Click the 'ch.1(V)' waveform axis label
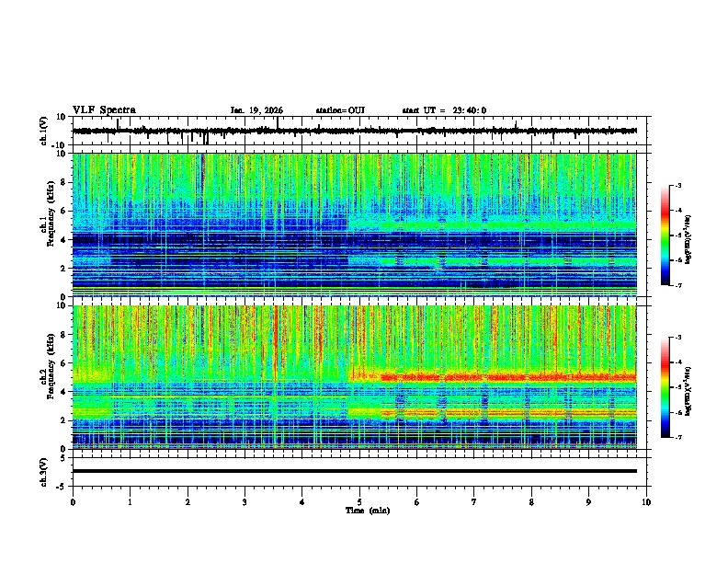 [x=44, y=131]
